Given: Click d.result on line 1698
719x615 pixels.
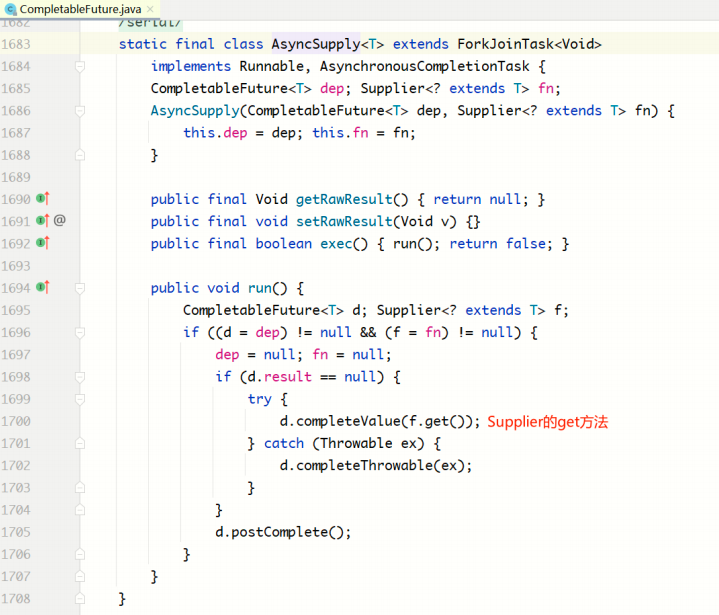Looking at the screenshot, I should pyautogui.click(x=279, y=377).
